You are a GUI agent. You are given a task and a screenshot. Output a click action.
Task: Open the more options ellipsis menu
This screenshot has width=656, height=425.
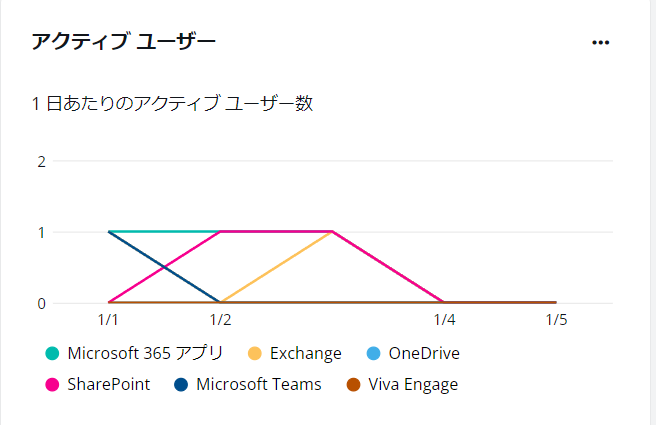(600, 42)
